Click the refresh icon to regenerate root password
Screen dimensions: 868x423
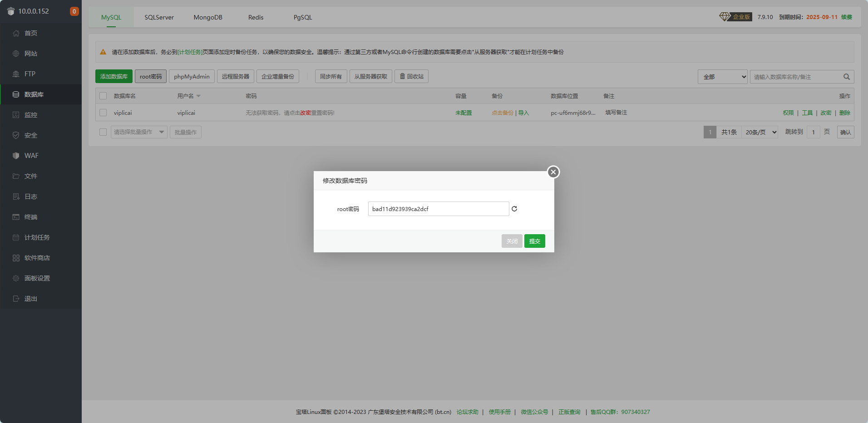pyautogui.click(x=514, y=209)
